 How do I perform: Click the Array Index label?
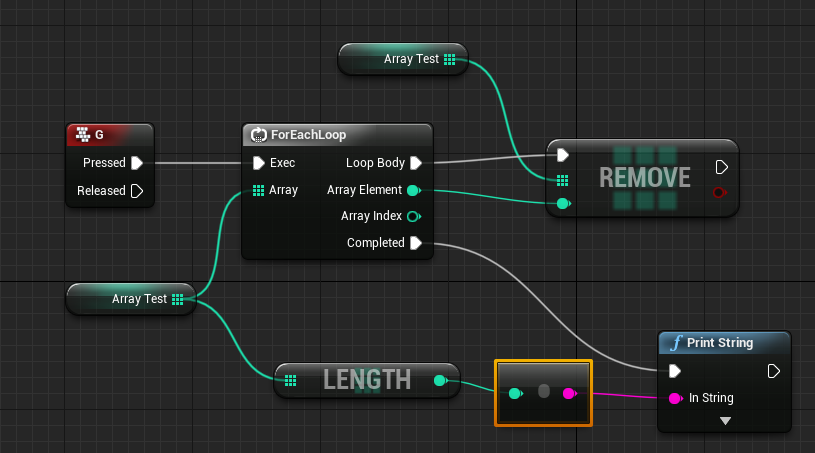click(371, 216)
